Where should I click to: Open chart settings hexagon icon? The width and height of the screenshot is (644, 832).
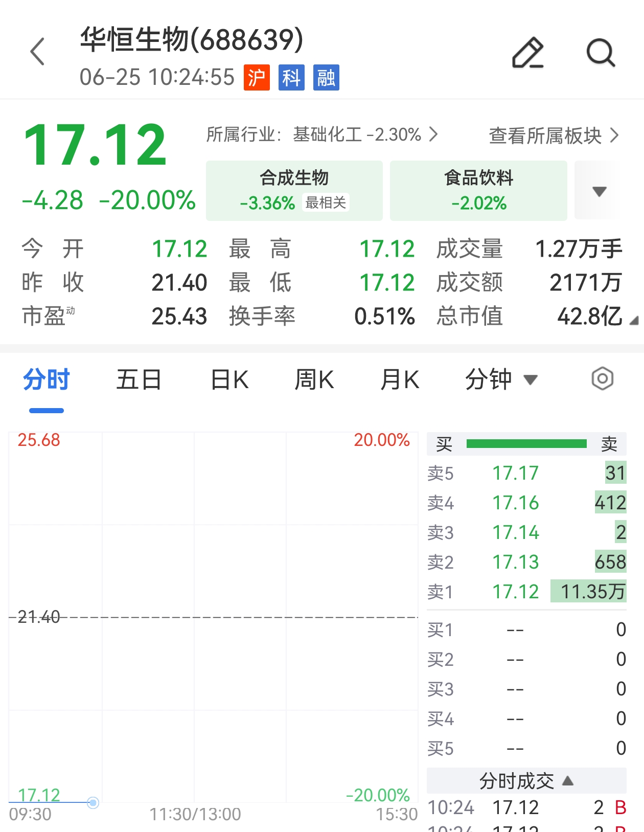[x=602, y=379]
